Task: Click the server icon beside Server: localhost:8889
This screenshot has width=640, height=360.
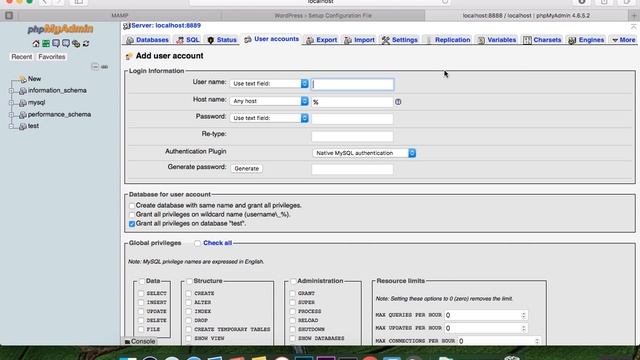Action: [127, 26]
